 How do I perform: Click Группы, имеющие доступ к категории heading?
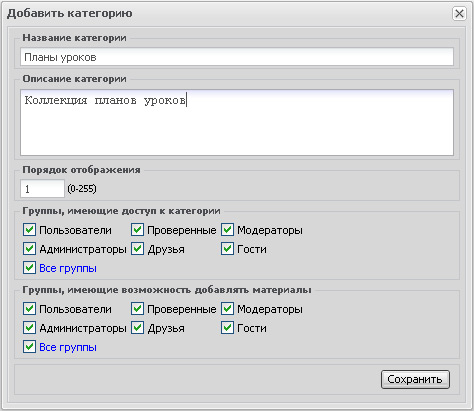121,211
